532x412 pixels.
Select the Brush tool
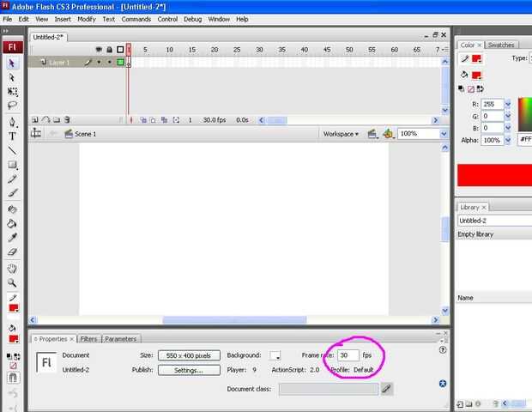pos(13,193)
